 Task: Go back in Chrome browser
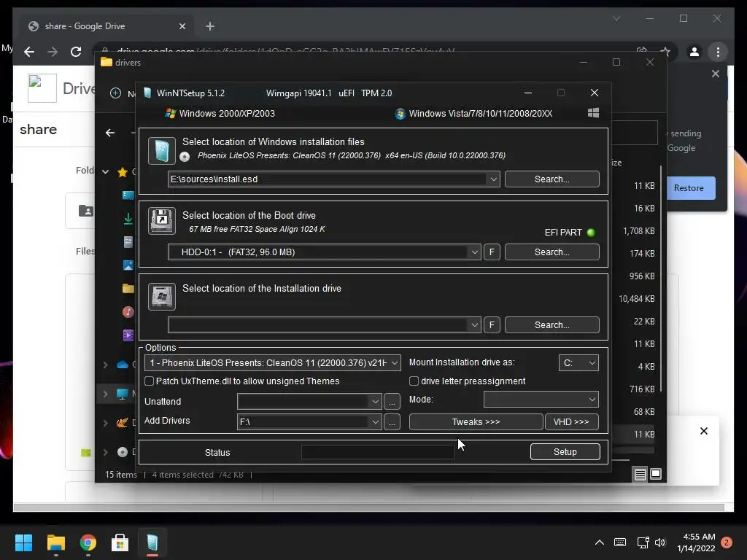(29, 52)
